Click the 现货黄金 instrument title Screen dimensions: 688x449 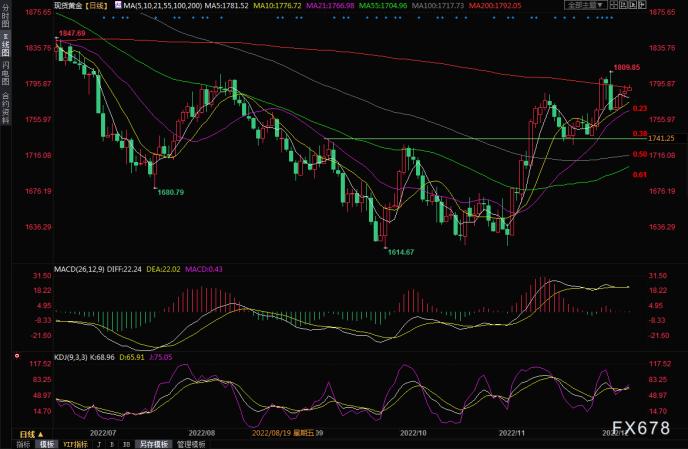[x=68, y=6]
